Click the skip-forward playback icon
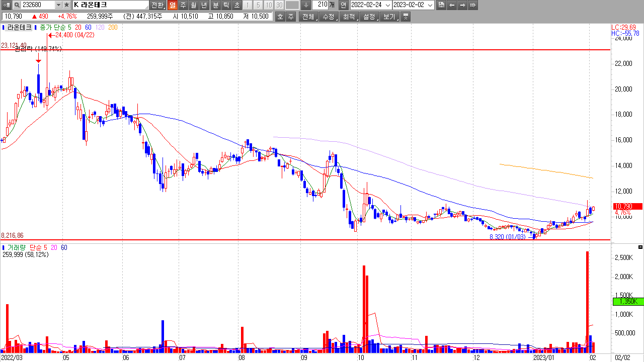Screen dimensions: 644x362 tap(473, 5)
